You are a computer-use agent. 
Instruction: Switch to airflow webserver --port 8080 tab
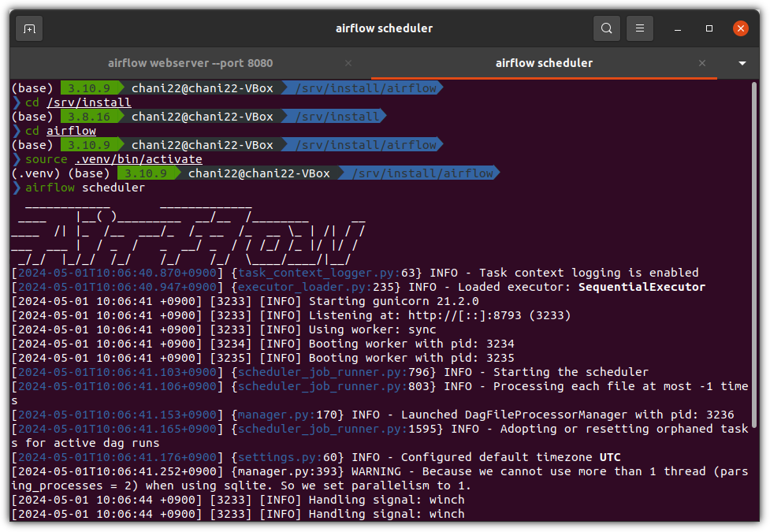click(191, 63)
